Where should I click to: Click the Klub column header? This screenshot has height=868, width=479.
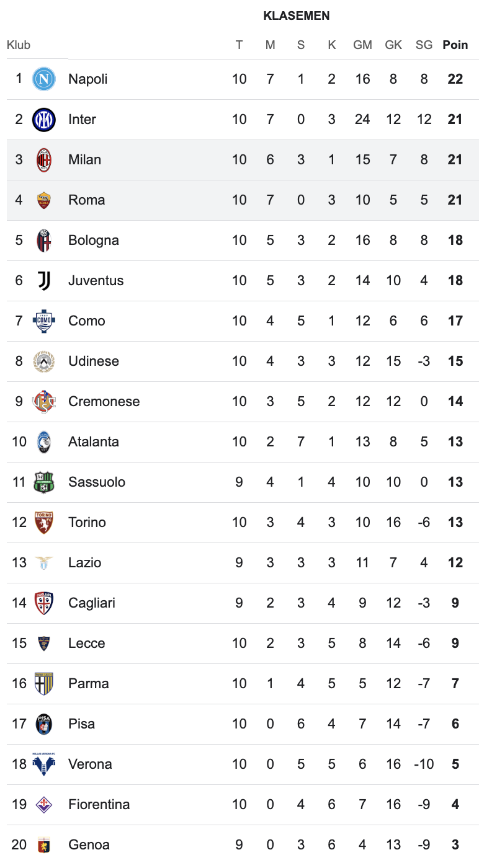point(19,45)
